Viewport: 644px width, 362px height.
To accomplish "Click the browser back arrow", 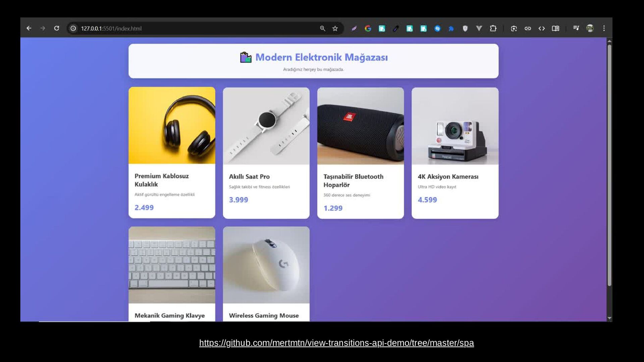I will click(29, 28).
